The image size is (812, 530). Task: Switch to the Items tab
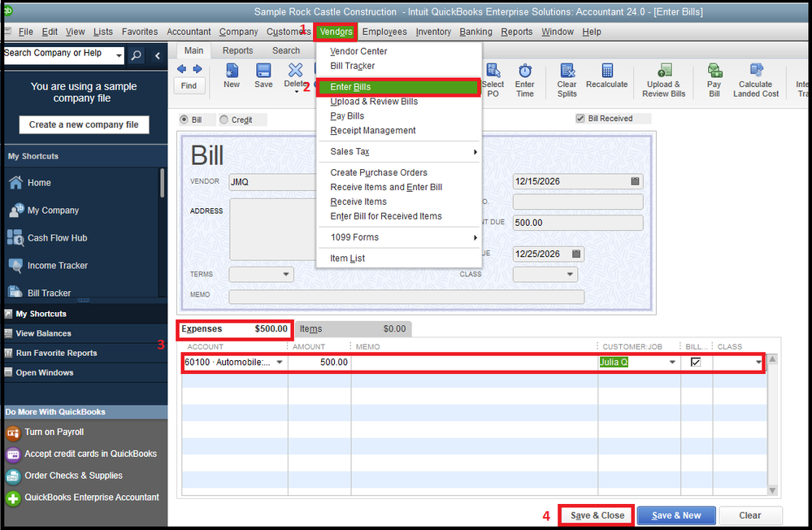(x=353, y=329)
